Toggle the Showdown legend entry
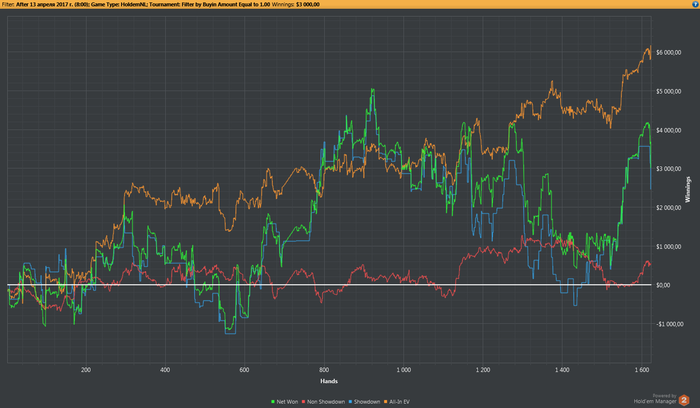This screenshot has width=700, height=408. coord(364,402)
